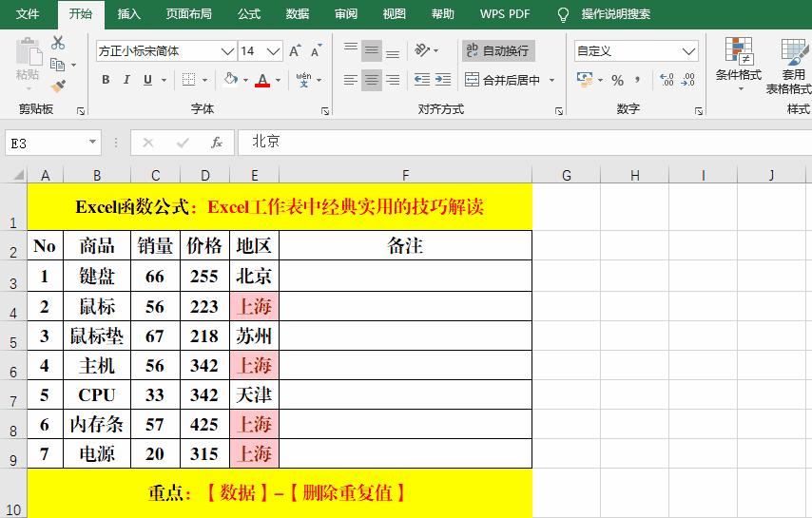The image size is (812, 518).
Task: Apply percent style
Action: pyautogui.click(x=617, y=80)
